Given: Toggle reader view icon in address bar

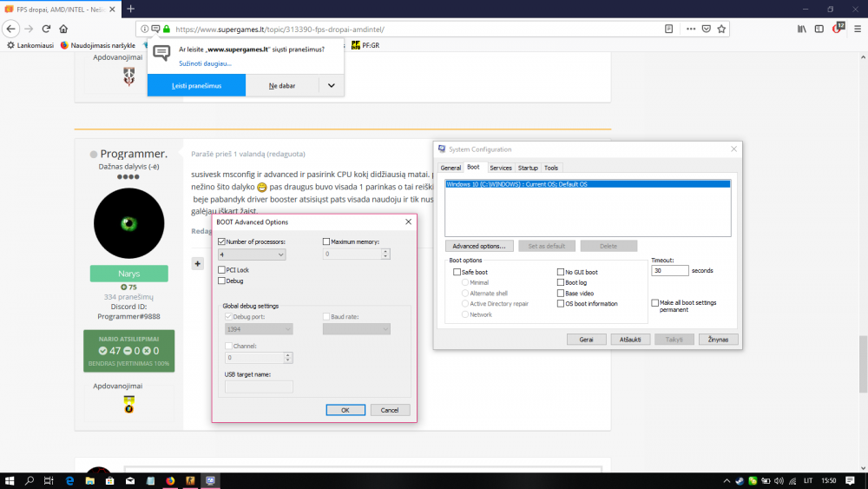Looking at the screenshot, I should [x=668, y=29].
